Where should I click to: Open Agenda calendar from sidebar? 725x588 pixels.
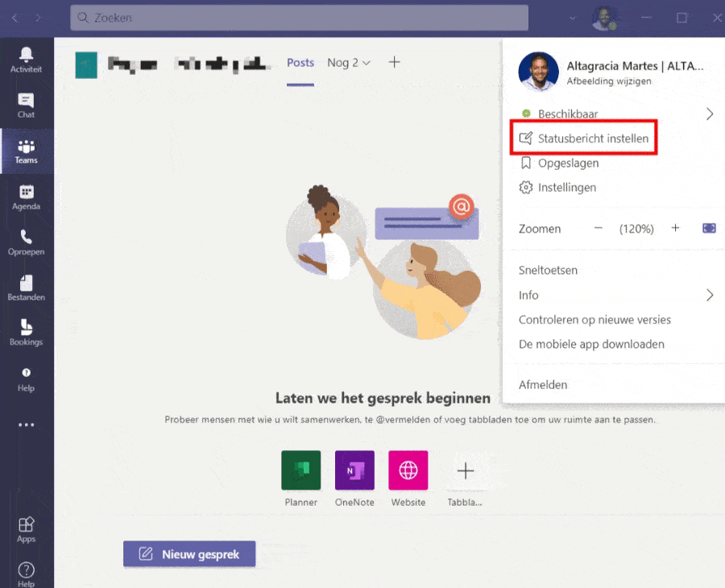(x=26, y=197)
